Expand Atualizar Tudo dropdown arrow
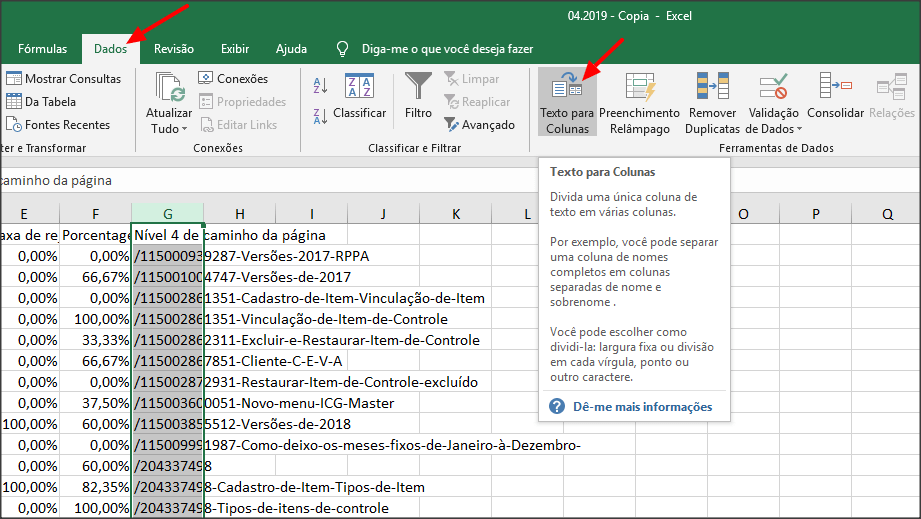 184,129
